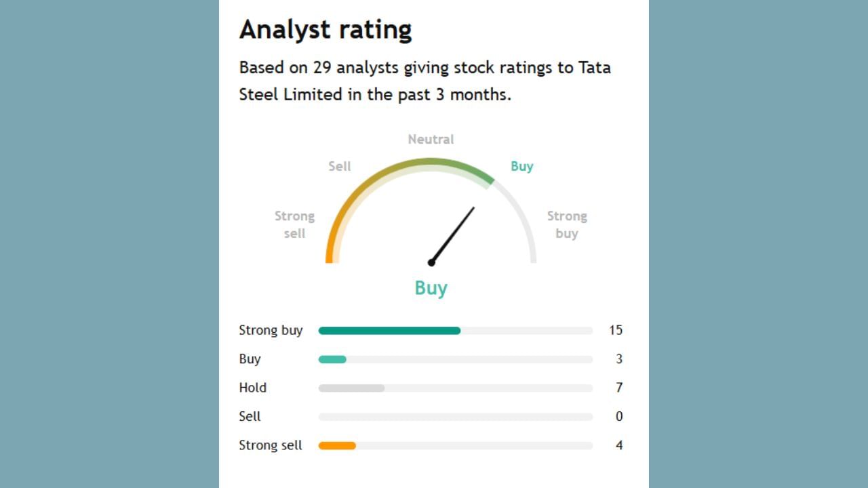The image size is (868, 488).
Task: Click the orange Strong sell bar
Action: pyautogui.click(x=337, y=445)
